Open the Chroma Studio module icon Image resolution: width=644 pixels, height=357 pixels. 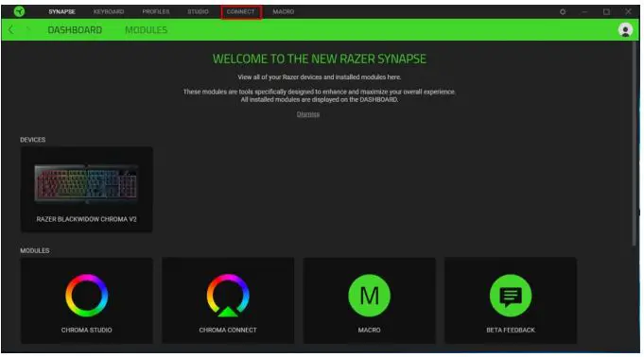(87, 295)
